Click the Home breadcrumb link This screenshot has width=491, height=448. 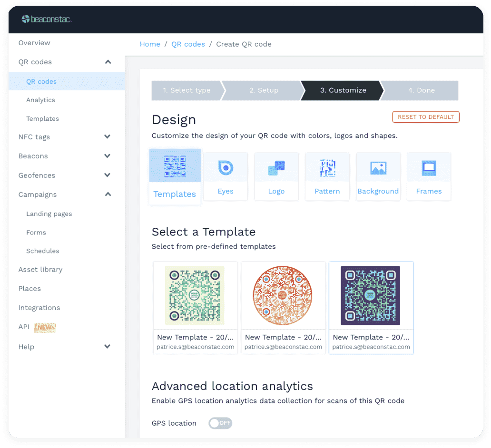150,44
